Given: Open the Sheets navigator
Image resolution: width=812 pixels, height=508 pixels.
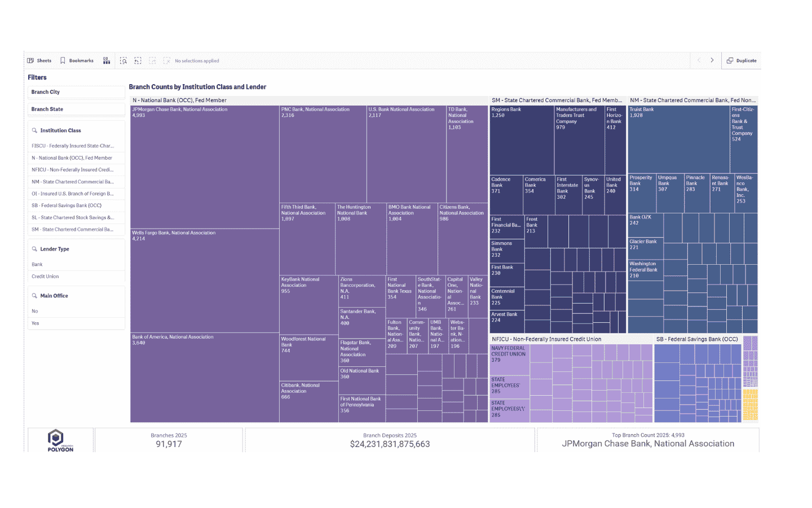Looking at the screenshot, I should click(x=39, y=60).
